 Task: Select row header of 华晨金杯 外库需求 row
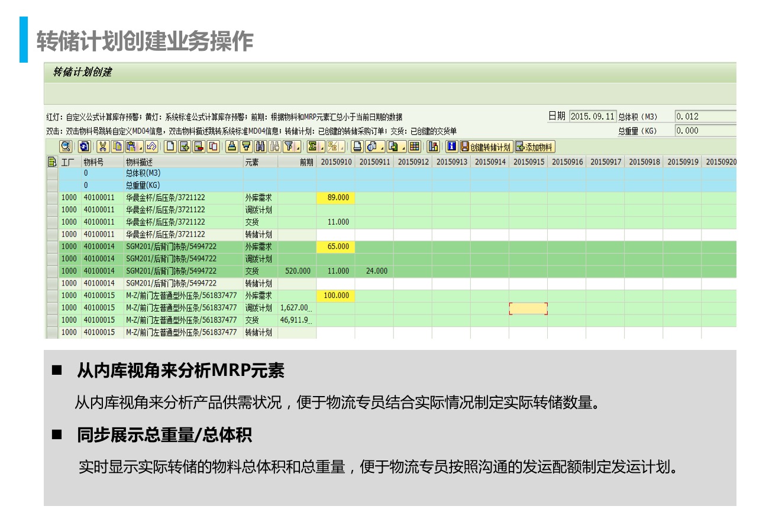click(x=52, y=197)
